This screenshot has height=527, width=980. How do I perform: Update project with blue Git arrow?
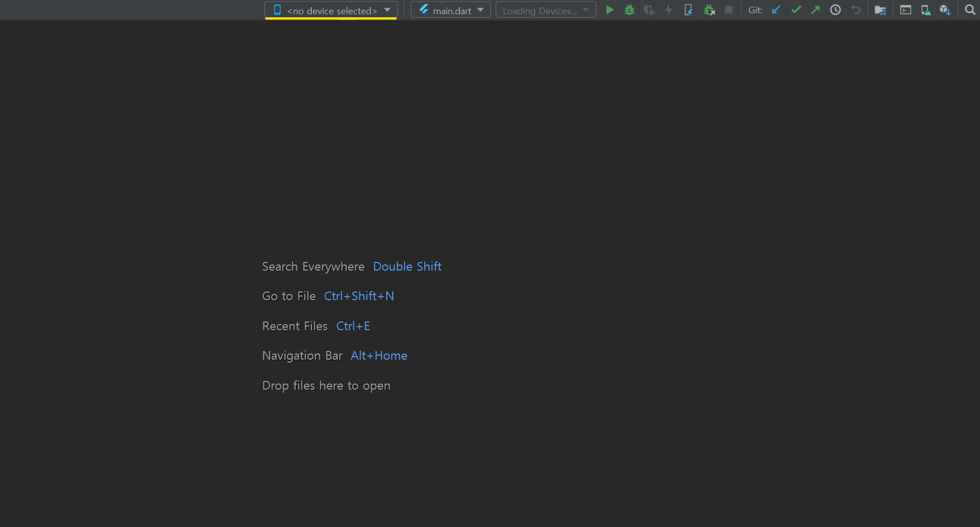tap(776, 10)
